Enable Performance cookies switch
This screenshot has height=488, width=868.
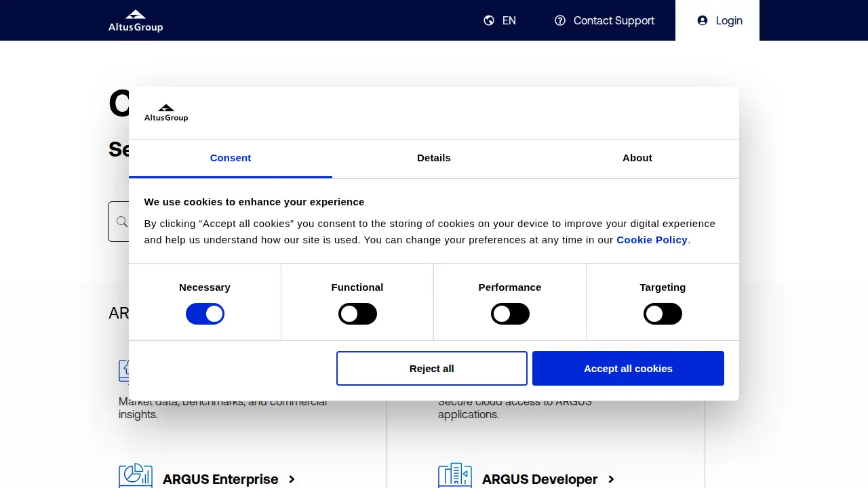[x=510, y=314]
